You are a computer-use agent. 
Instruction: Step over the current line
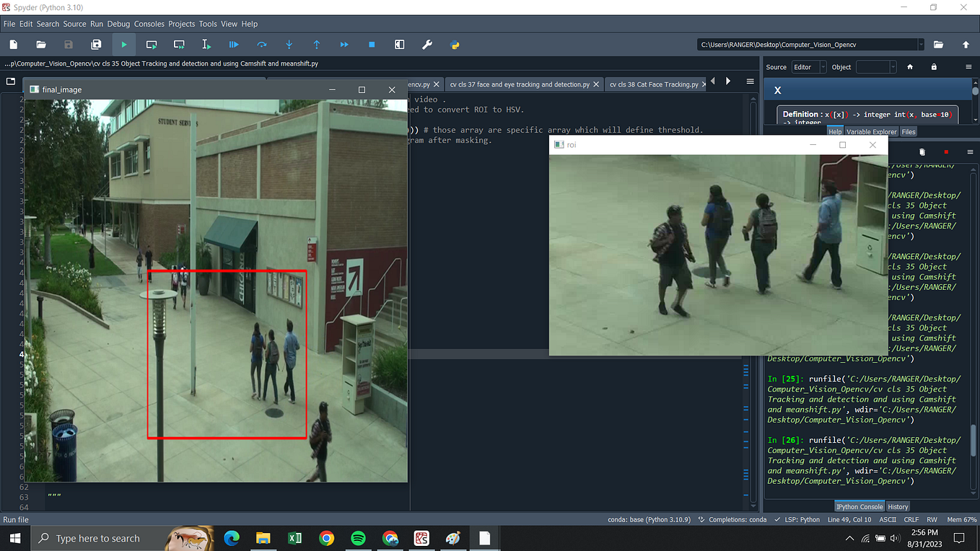point(261,45)
